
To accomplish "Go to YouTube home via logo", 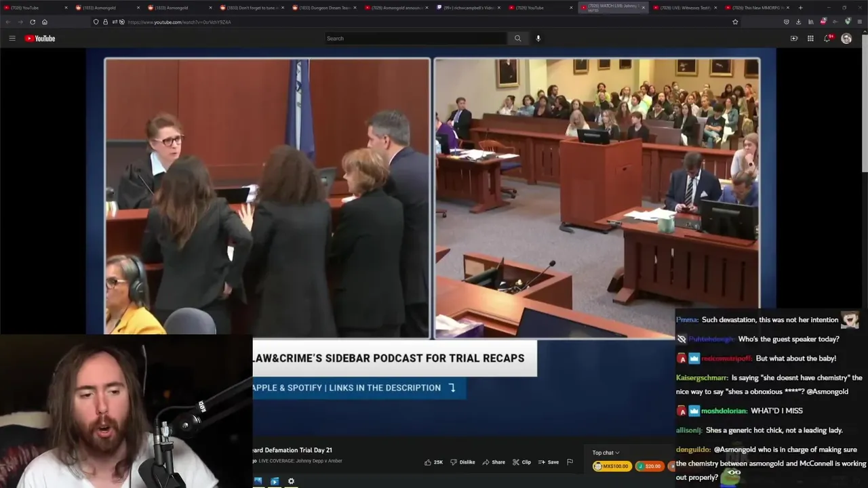I will pyautogui.click(x=40, y=39).
